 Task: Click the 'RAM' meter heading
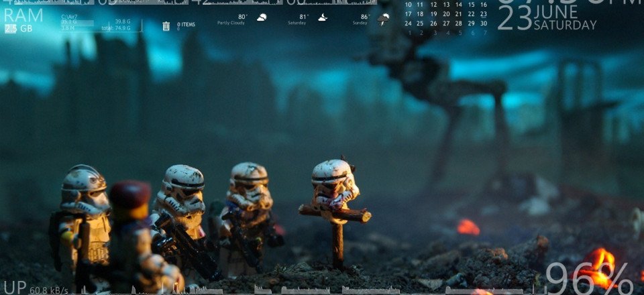23,15
